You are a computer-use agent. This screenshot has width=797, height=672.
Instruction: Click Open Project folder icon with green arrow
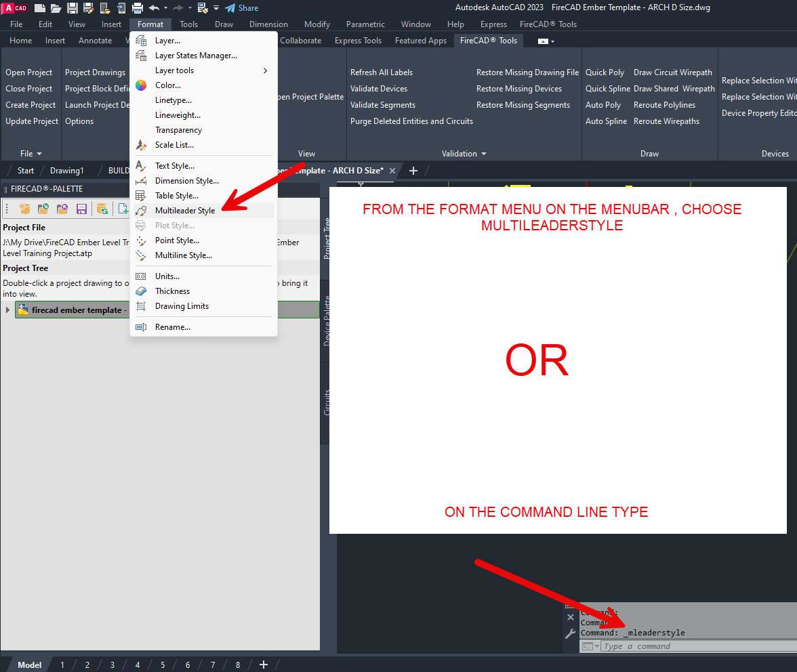point(43,208)
